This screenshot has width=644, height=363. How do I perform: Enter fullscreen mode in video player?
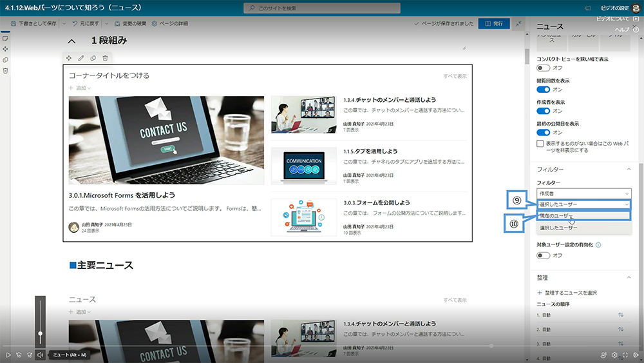coord(625,355)
